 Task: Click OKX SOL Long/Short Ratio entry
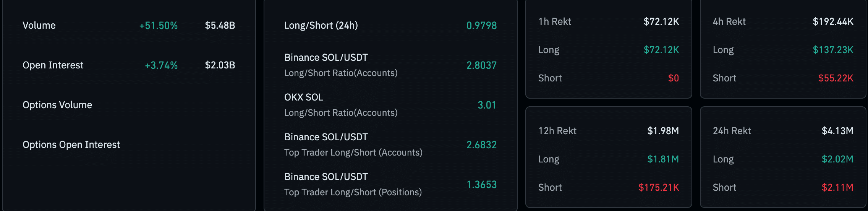click(390, 105)
